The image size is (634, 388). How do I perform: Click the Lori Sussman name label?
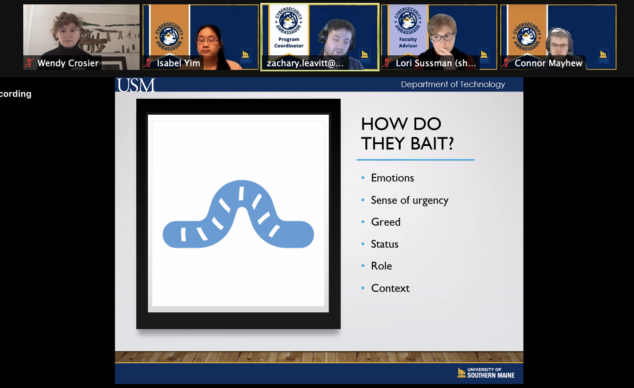[x=436, y=63]
